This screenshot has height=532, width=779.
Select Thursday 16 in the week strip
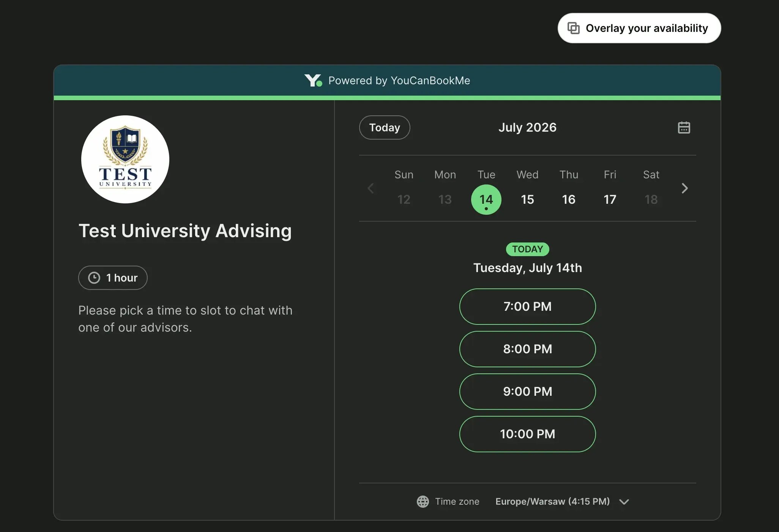(569, 200)
